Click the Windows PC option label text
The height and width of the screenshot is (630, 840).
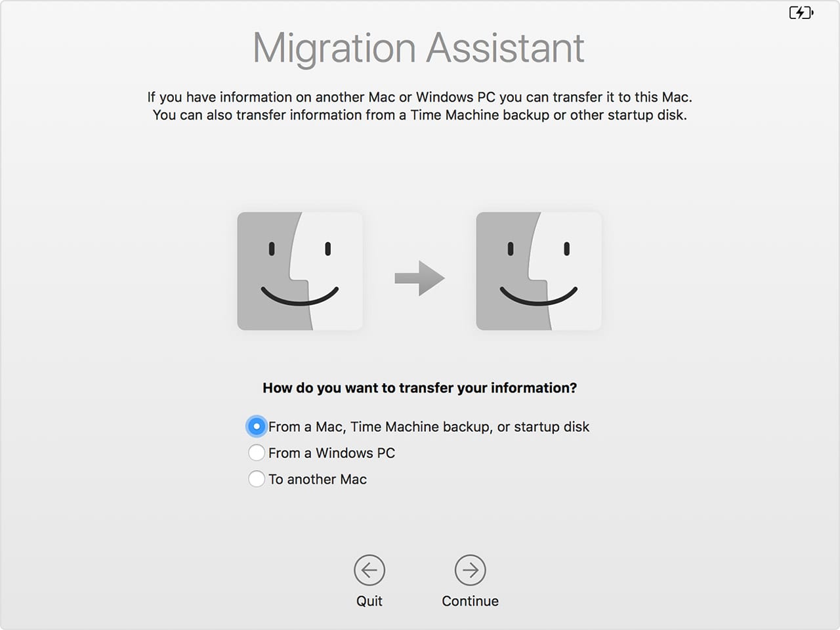point(331,453)
